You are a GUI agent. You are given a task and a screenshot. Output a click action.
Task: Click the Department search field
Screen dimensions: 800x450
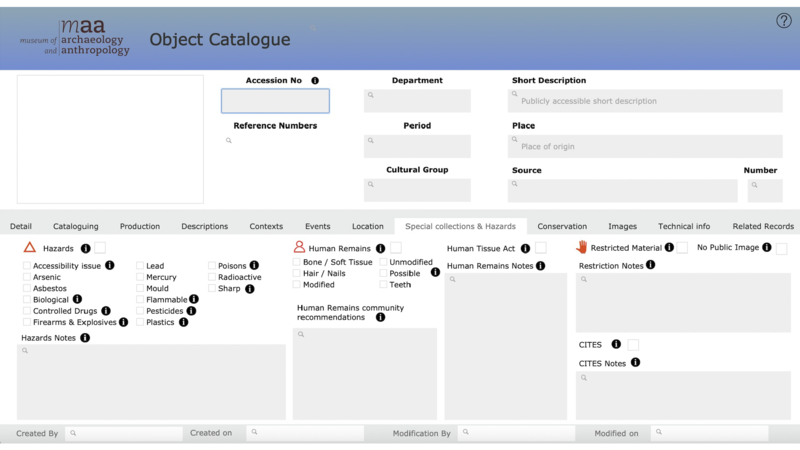[x=417, y=101]
